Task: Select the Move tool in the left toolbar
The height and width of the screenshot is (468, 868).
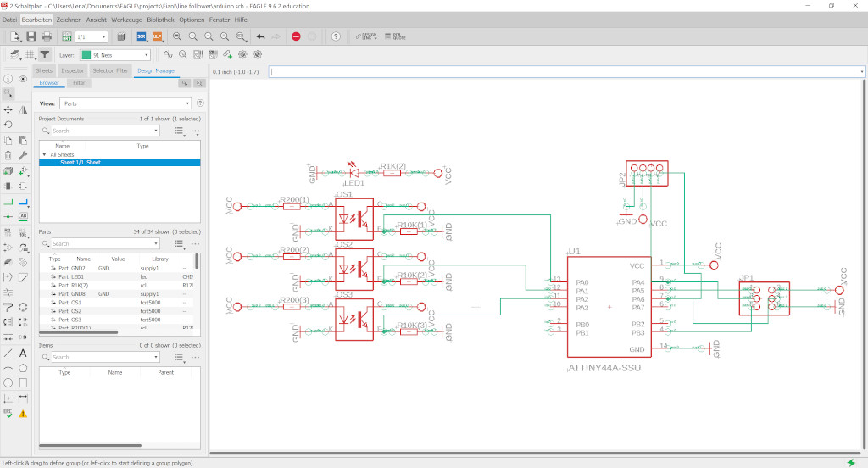Action: 8,109
